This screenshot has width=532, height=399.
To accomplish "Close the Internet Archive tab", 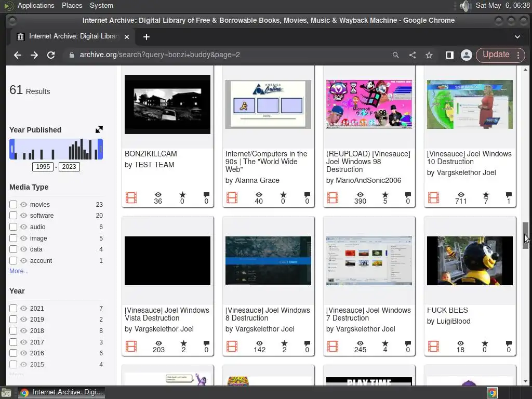I will click(x=127, y=37).
